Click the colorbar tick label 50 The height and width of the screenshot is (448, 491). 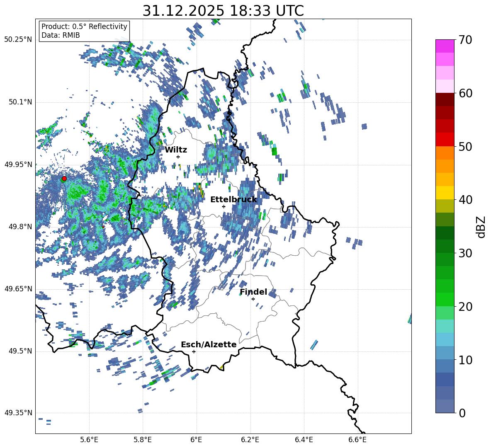465,147
